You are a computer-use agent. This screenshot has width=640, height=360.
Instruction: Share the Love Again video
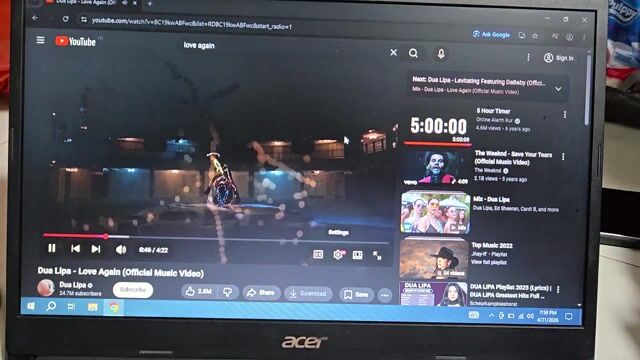tap(261, 293)
